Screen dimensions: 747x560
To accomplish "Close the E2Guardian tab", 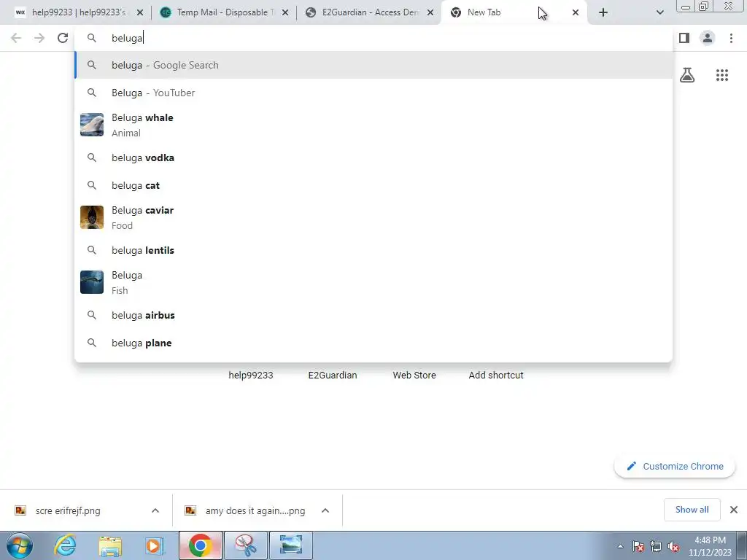I will (x=430, y=13).
